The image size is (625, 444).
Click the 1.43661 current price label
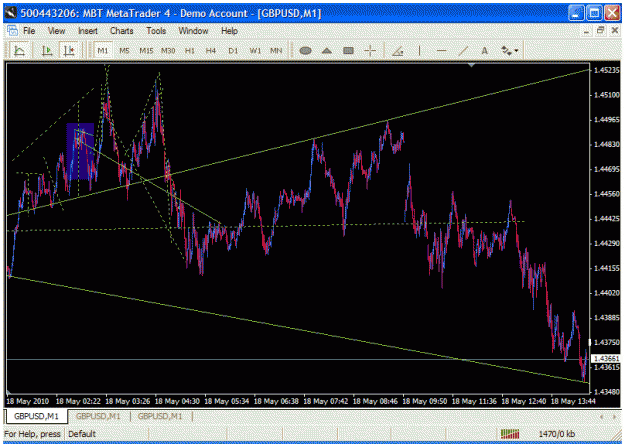tap(606, 359)
